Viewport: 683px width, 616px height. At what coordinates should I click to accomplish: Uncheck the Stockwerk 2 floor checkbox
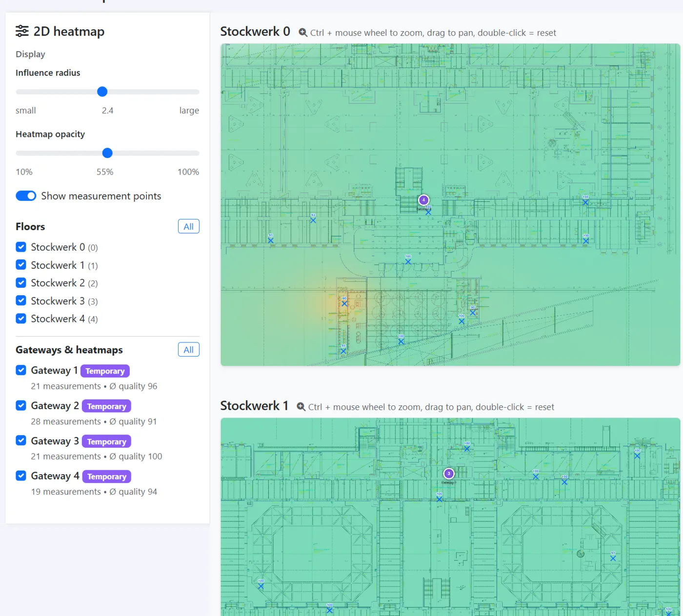coord(21,282)
